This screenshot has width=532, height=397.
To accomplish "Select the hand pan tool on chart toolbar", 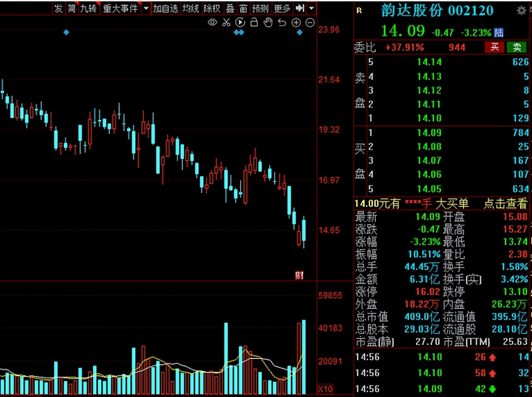I will [268, 22].
